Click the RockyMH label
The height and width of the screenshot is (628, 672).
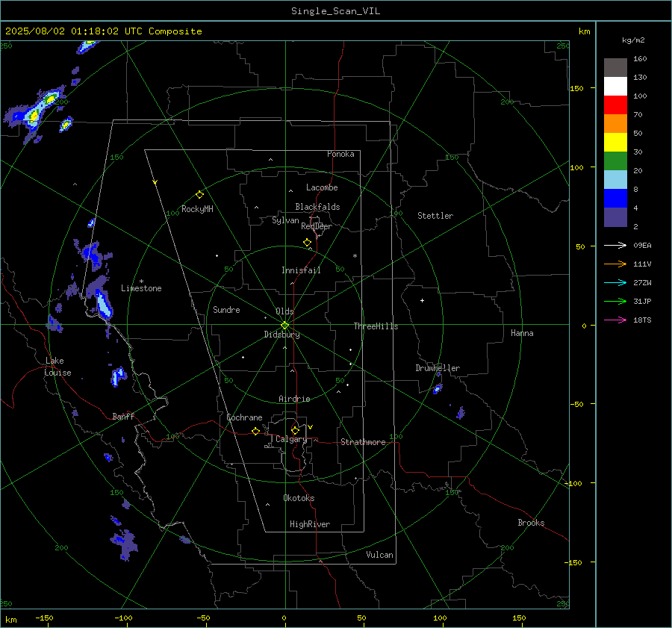(x=197, y=209)
